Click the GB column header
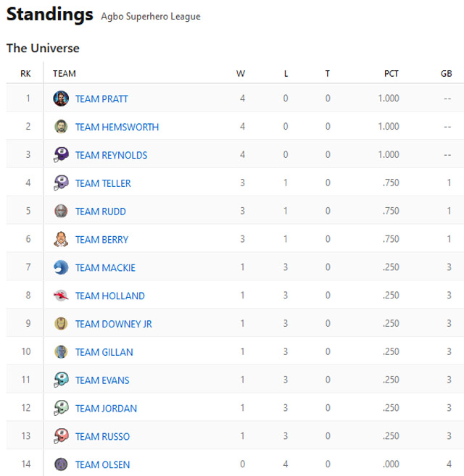The width and height of the screenshot is (464, 476). [447, 73]
